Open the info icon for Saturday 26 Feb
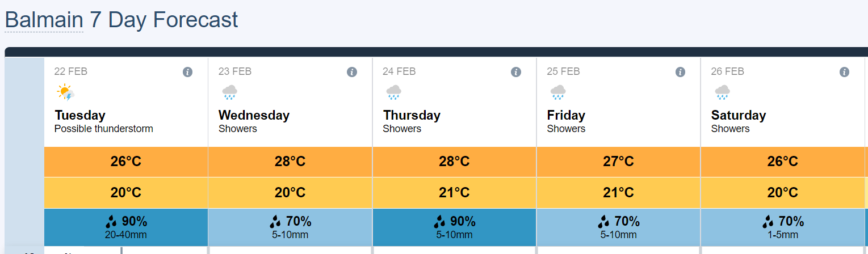The image size is (868, 254). click(x=844, y=72)
